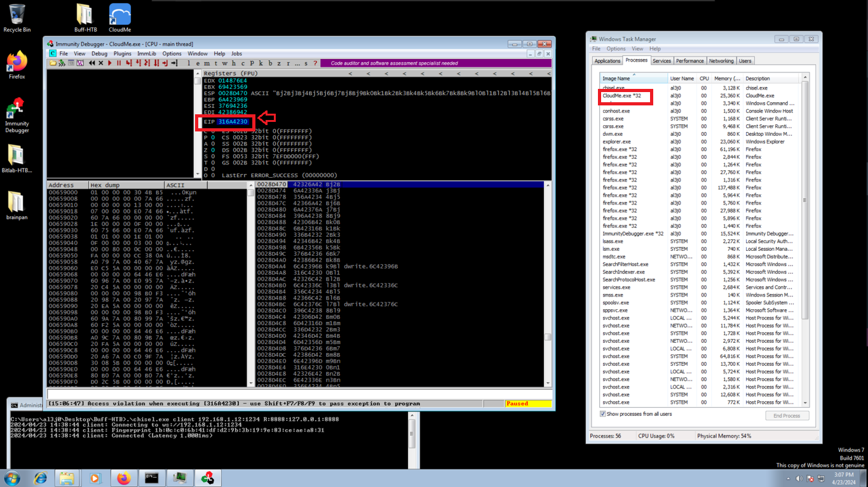Open Debug menu in Immunity Debugger

(x=99, y=54)
